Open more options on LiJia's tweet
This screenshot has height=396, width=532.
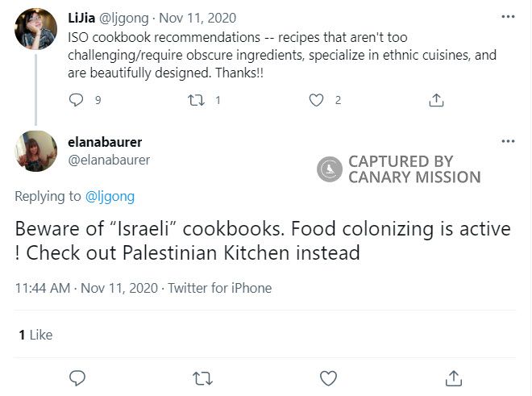pyautogui.click(x=508, y=17)
